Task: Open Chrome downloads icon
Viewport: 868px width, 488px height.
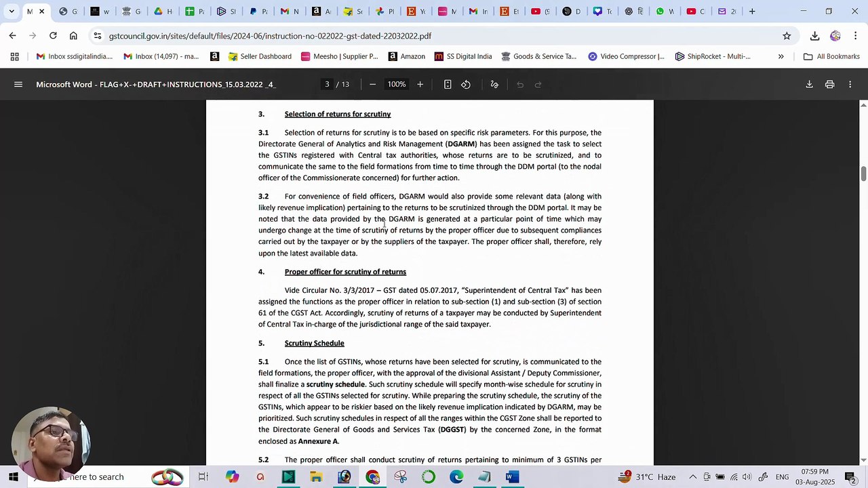Action: click(814, 36)
